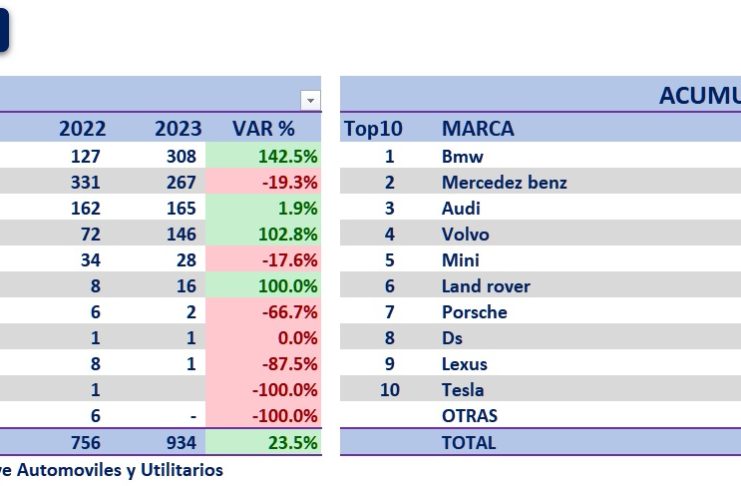Select the Land rover cell
Image resolution: width=741 pixels, height=486 pixels.
pos(486,286)
